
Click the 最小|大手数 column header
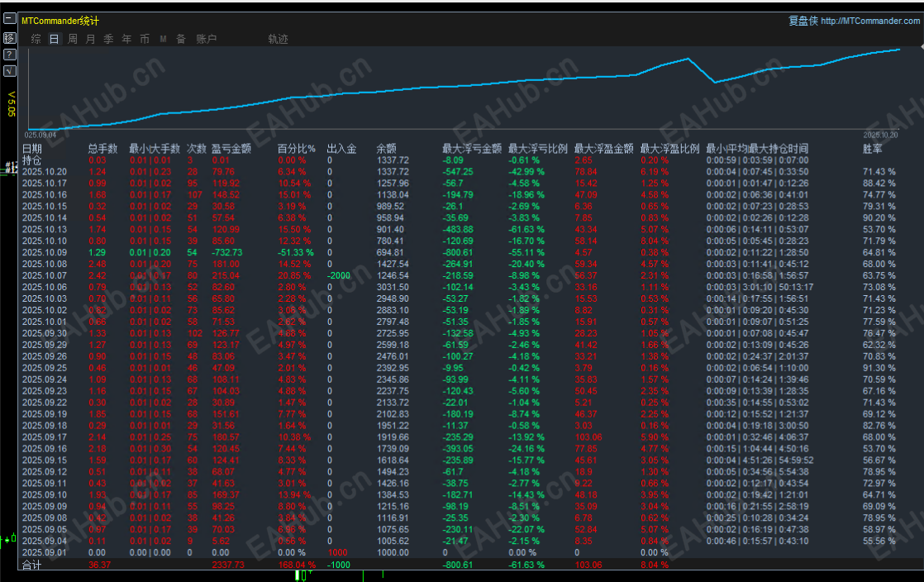click(155, 149)
